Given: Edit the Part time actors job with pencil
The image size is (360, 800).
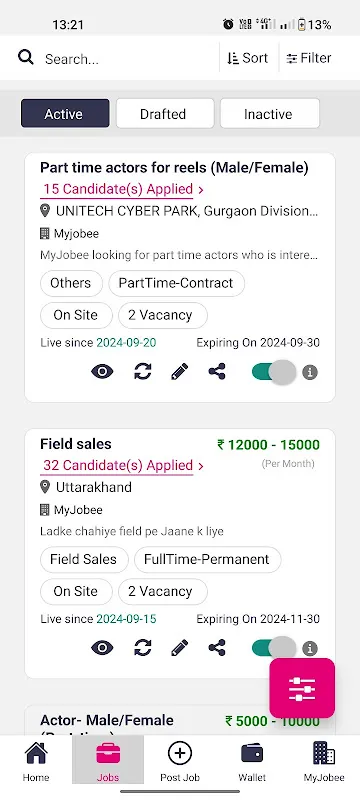Looking at the screenshot, I should (x=179, y=372).
